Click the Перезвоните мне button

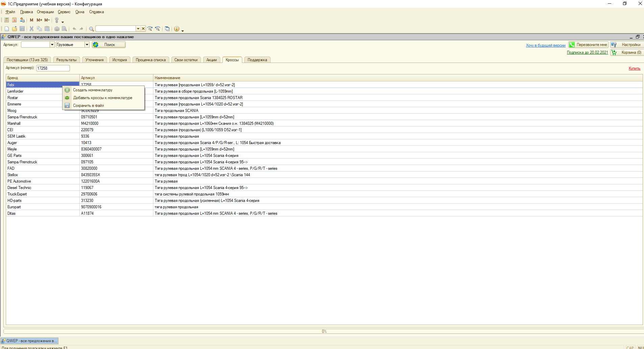pos(588,45)
